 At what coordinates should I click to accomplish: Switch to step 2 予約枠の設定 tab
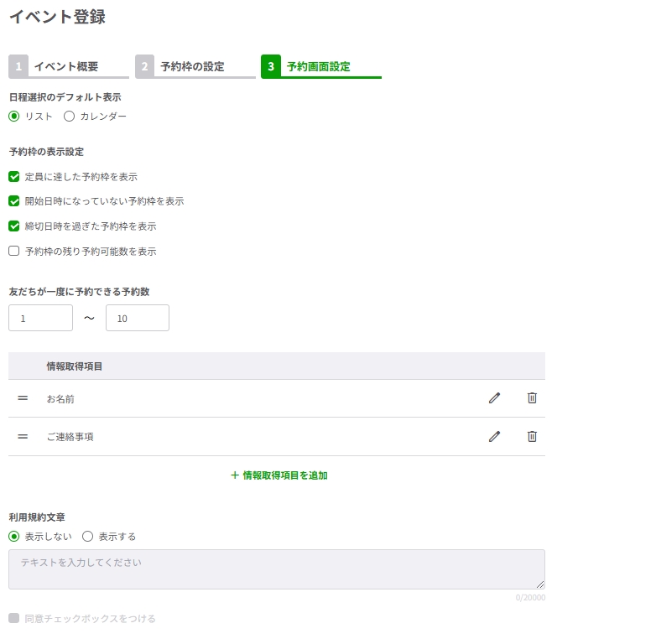[x=194, y=67]
